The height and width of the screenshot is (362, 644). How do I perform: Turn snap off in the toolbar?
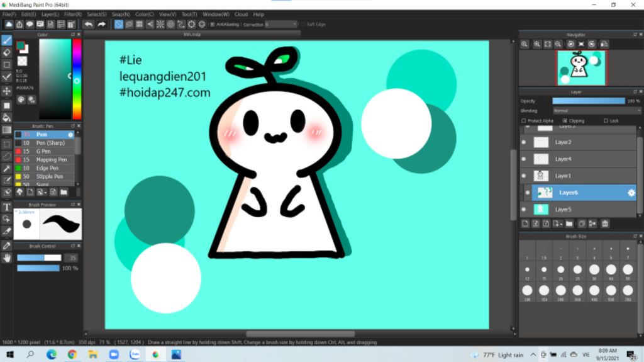(x=119, y=25)
